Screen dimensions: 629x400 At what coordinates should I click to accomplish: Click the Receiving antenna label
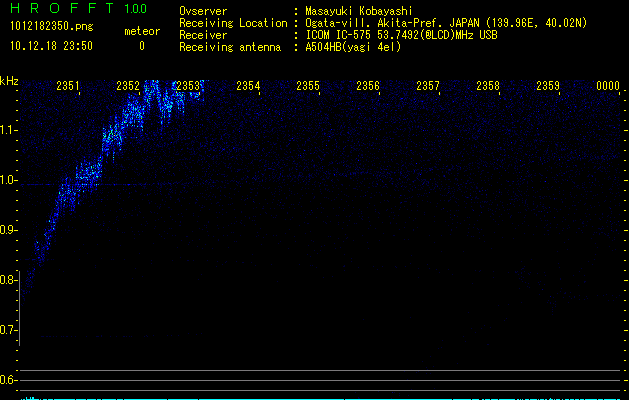click(x=230, y=47)
